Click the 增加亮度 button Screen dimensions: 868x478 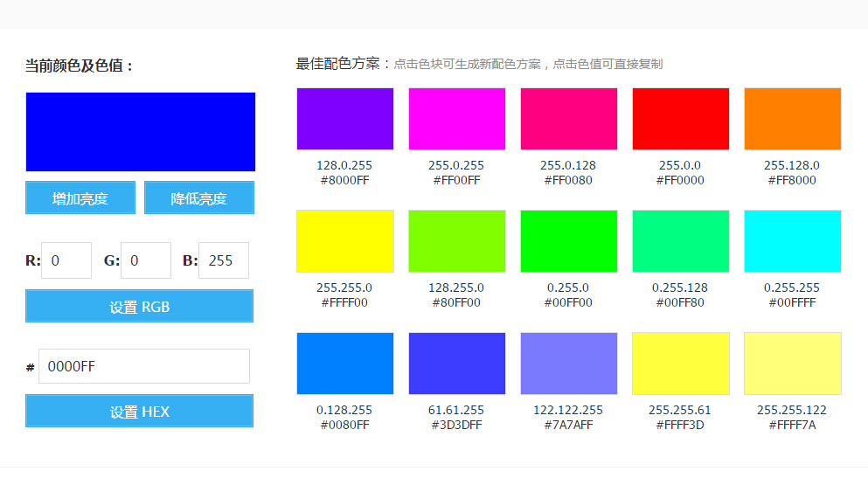coord(80,197)
